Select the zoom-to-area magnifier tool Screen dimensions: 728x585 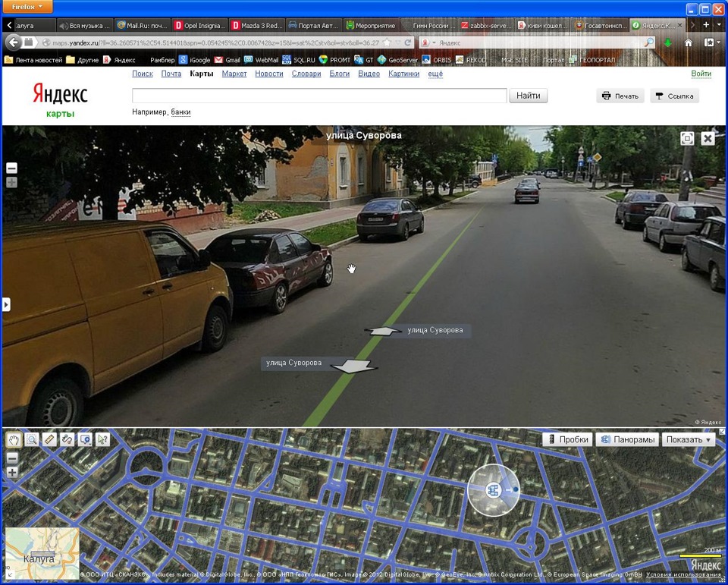point(32,439)
